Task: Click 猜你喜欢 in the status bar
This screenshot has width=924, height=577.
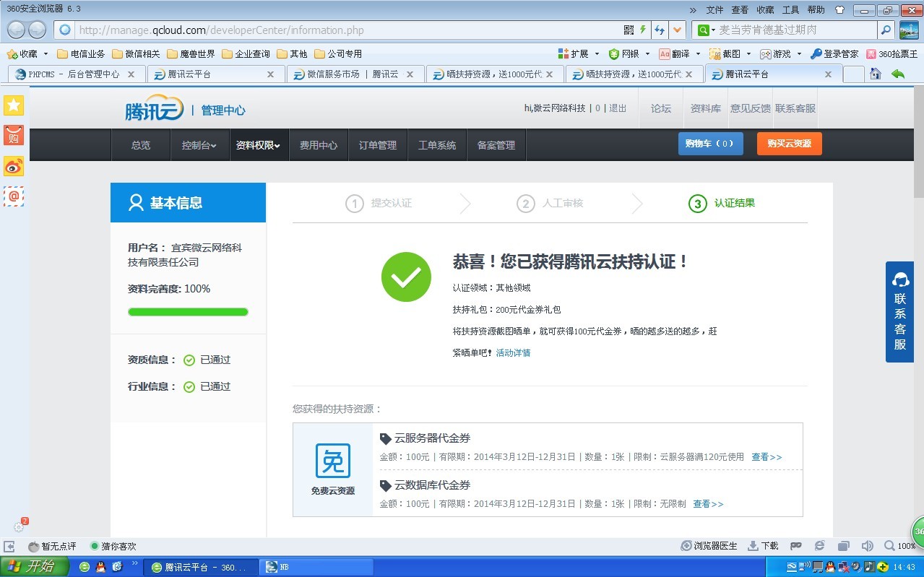Action: point(113,547)
